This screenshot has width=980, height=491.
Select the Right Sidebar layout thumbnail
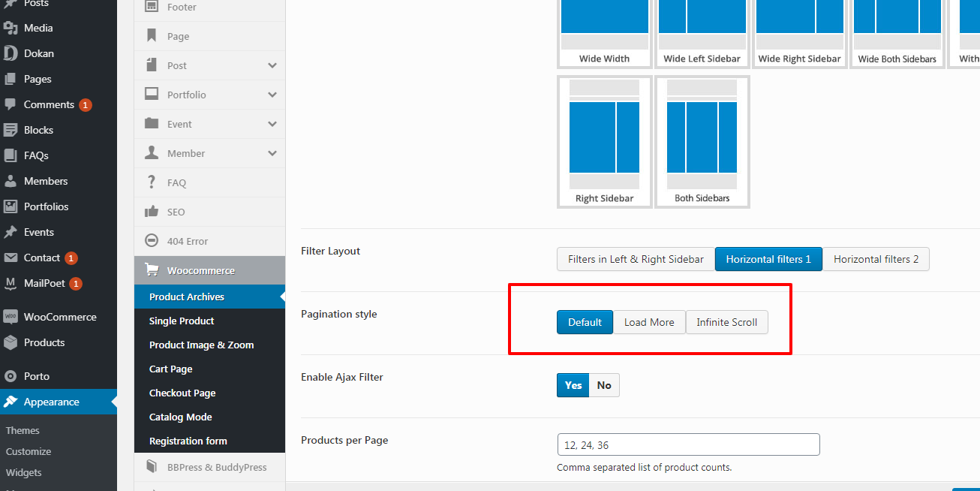pos(604,141)
